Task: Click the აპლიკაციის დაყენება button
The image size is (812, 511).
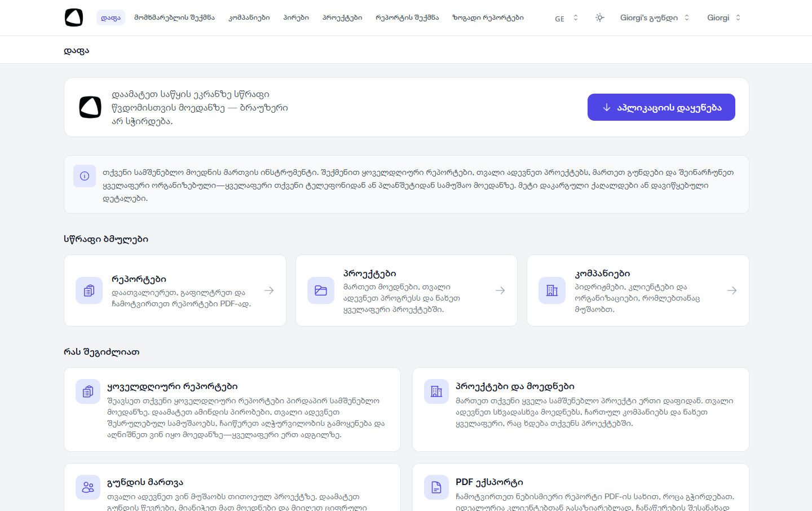Action: coord(661,107)
